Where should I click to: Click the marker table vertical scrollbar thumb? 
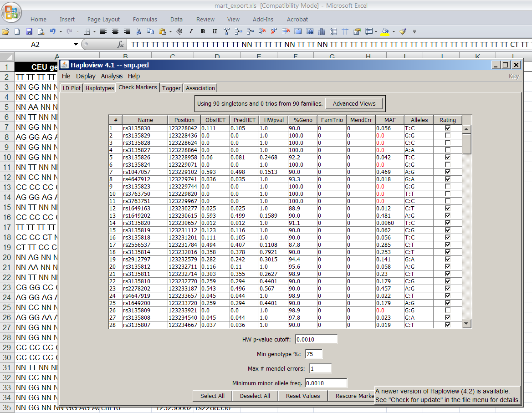click(x=467, y=144)
